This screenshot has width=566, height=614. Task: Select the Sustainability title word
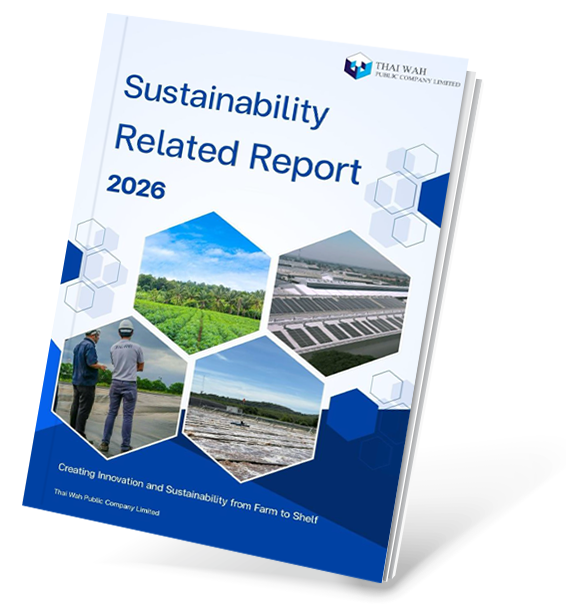click(x=226, y=101)
